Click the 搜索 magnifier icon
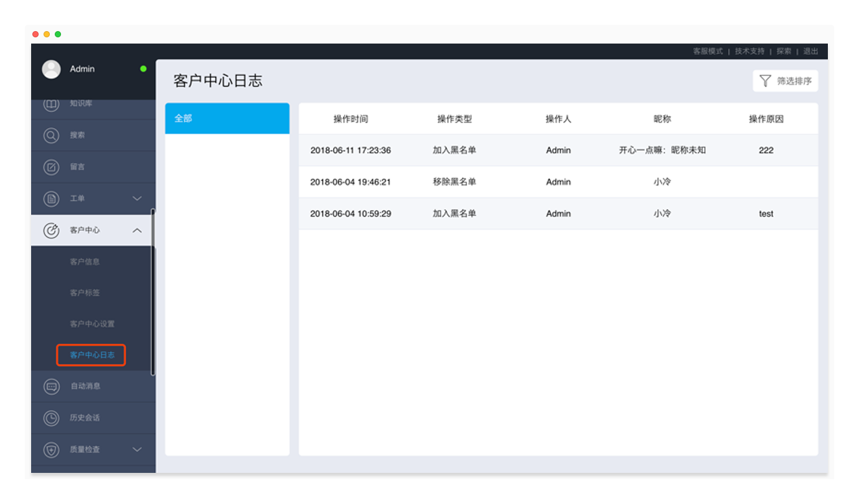The image size is (859, 504). (x=51, y=135)
